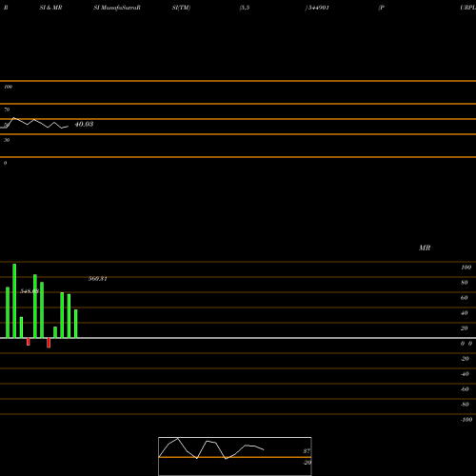Click the MR axis label 60

[x=465, y=298]
